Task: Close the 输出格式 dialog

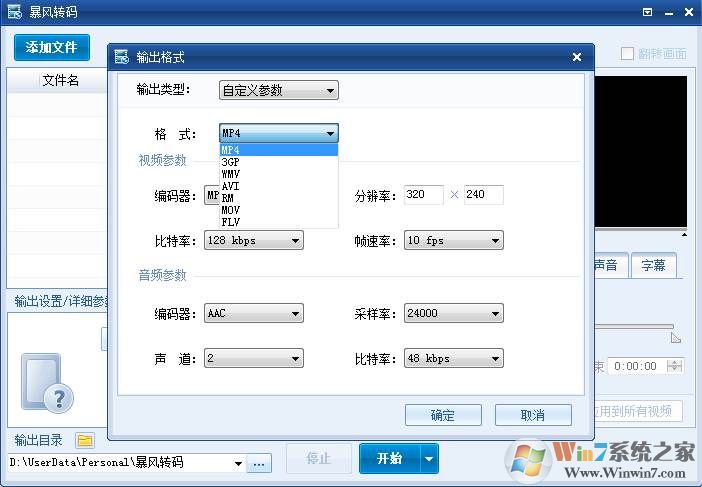Action: coord(577,57)
